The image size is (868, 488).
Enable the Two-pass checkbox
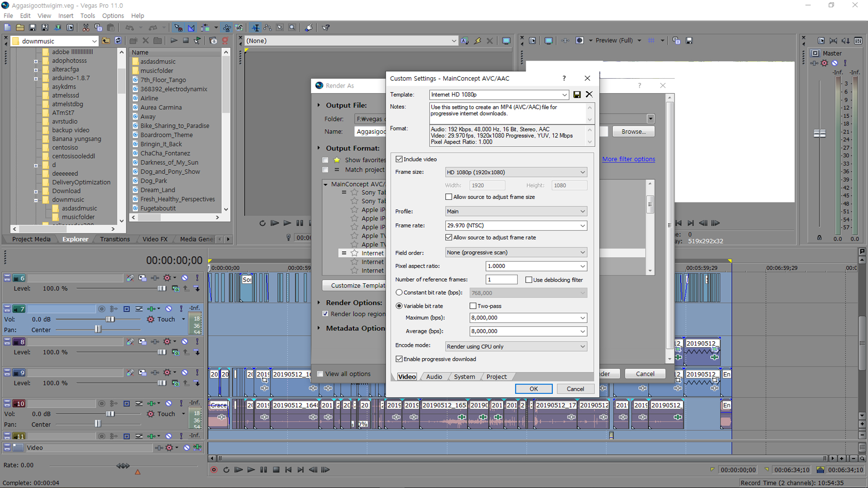(x=473, y=306)
